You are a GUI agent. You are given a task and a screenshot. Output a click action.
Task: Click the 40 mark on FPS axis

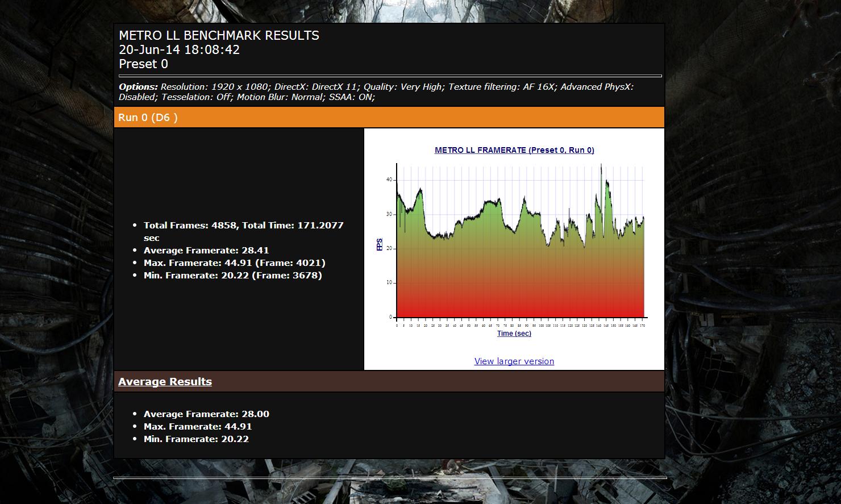pos(389,180)
